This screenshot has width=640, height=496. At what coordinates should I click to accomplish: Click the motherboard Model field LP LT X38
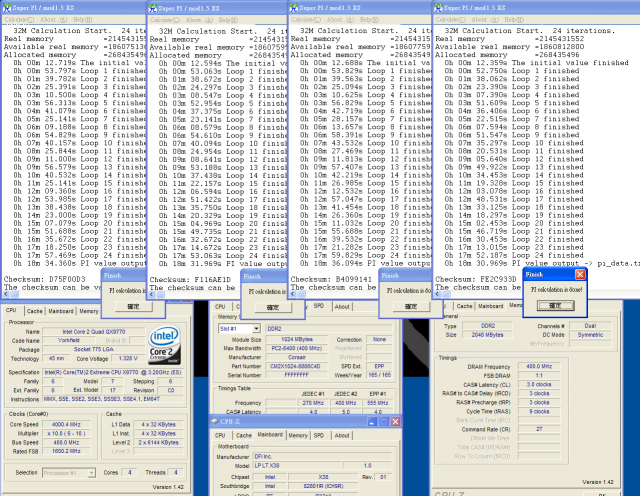(x=297, y=466)
